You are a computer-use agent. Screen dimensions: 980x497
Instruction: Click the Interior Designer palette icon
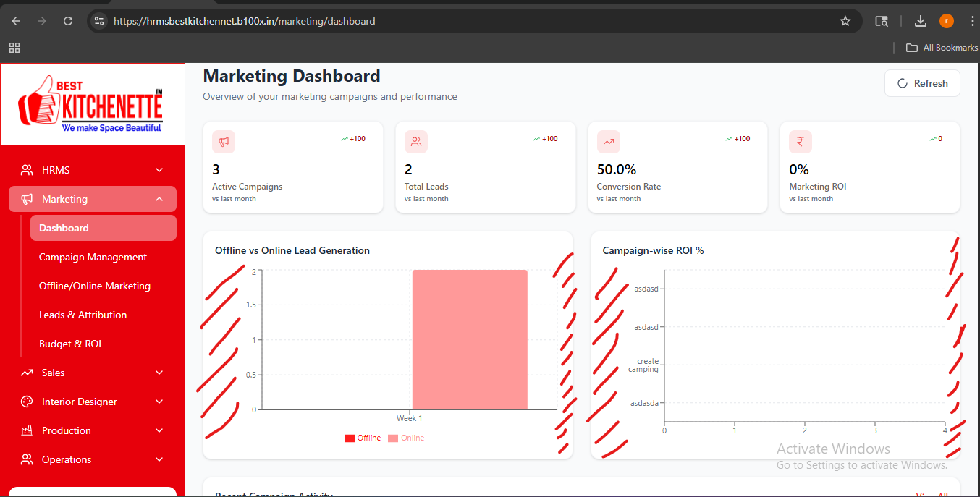[27, 402]
